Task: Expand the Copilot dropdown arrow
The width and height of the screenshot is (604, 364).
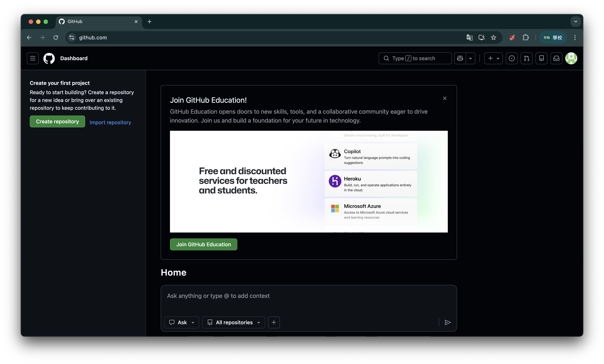Action: coord(470,58)
